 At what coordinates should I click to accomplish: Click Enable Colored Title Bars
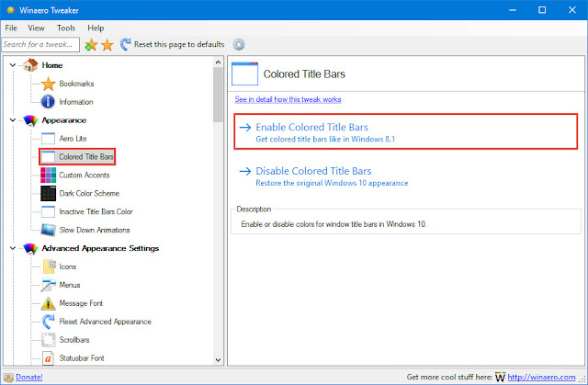click(x=406, y=131)
